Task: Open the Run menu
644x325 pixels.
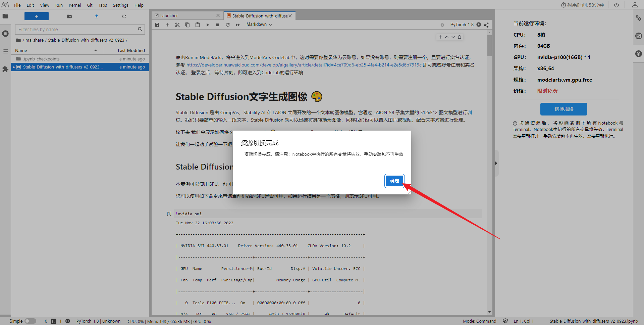Action: point(59,5)
